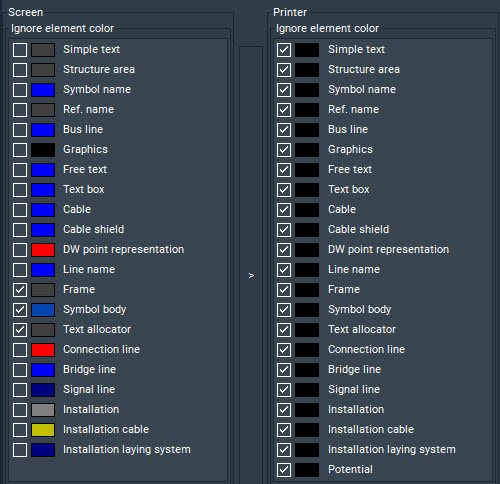Toggle Printer Cable shield checkbox
Viewport: 500px width, 484px height.
click(284, 230)
